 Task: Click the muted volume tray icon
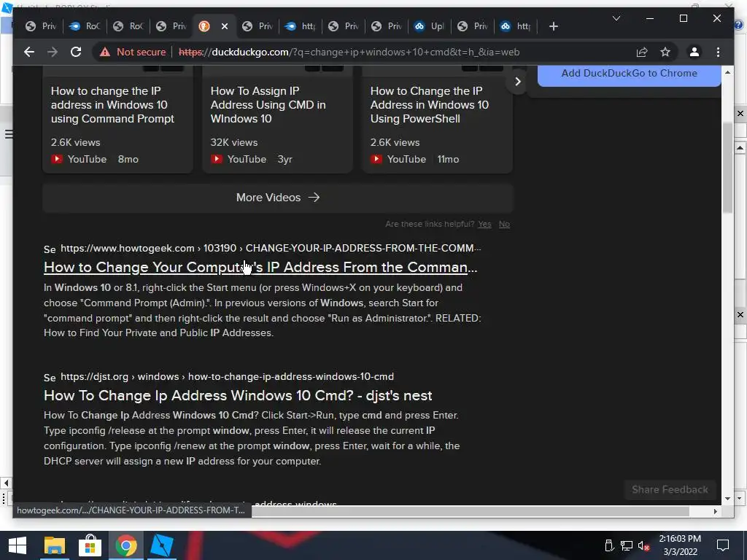(x=644, y=545)
